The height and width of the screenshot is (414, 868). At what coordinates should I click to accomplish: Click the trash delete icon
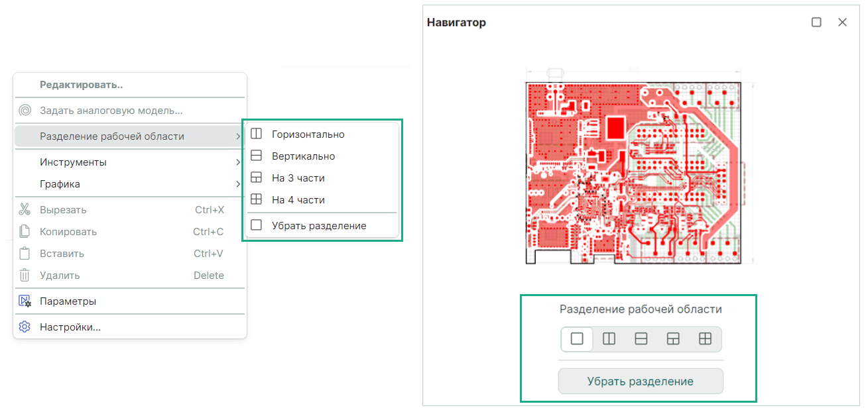pyautogui.click(x=25, y=276)
